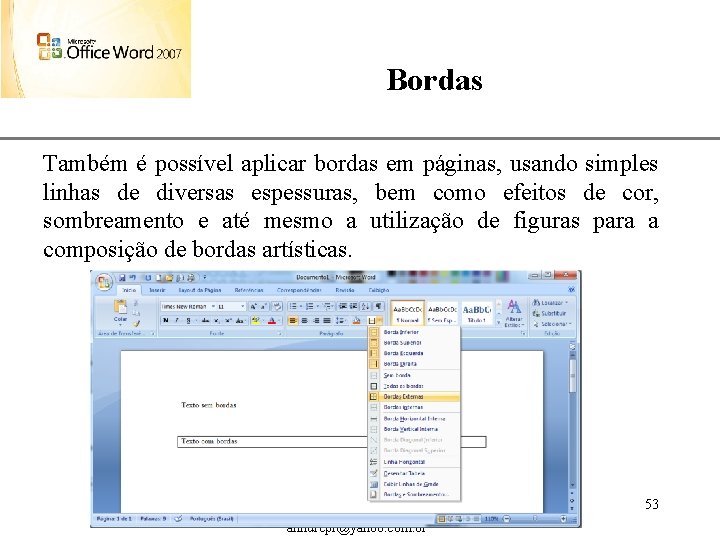Click the zoom in plus button
Screen dimensions: 720x540
click(563, 519)
